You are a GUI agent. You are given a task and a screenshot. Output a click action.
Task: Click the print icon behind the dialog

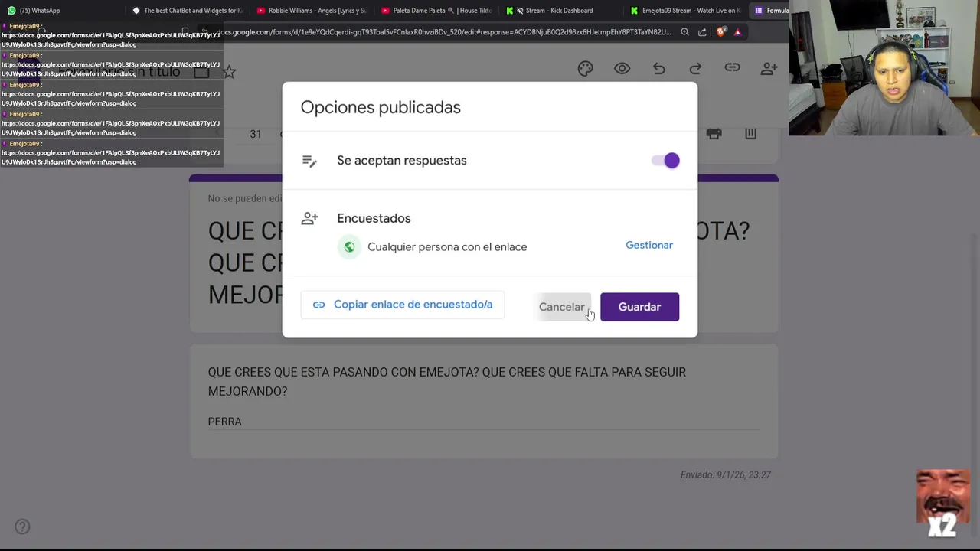714,134
